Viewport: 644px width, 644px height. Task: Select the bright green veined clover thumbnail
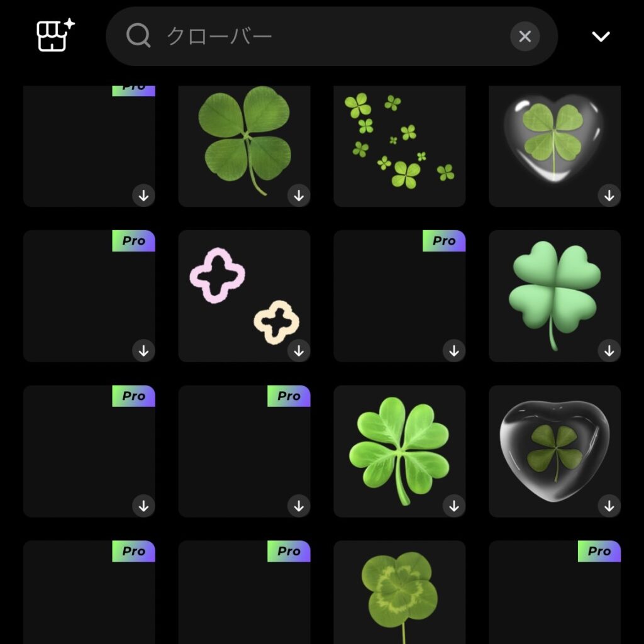pos(399,451)
